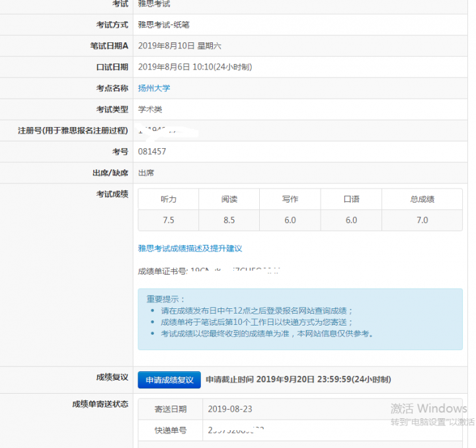Click the 口语 column header
Screen dimensions: 476x448
[x=350, y=199]
